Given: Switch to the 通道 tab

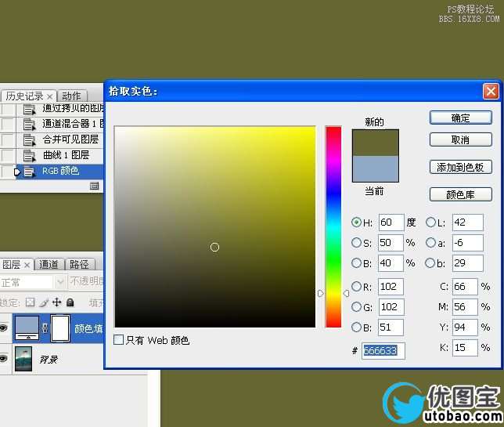Looking at the screenshot, I should click(x=49, y=265).
